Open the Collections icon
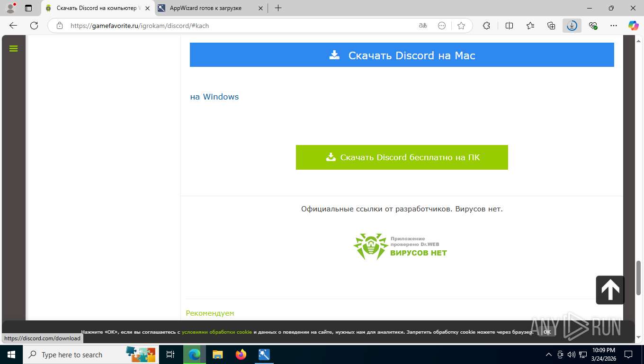The image size is (644, 364). 551,26
